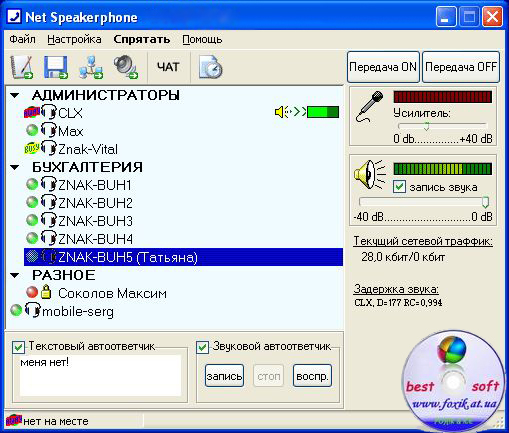Click the меня нет! text field
The image size is (509, 433).
point(100,375)
